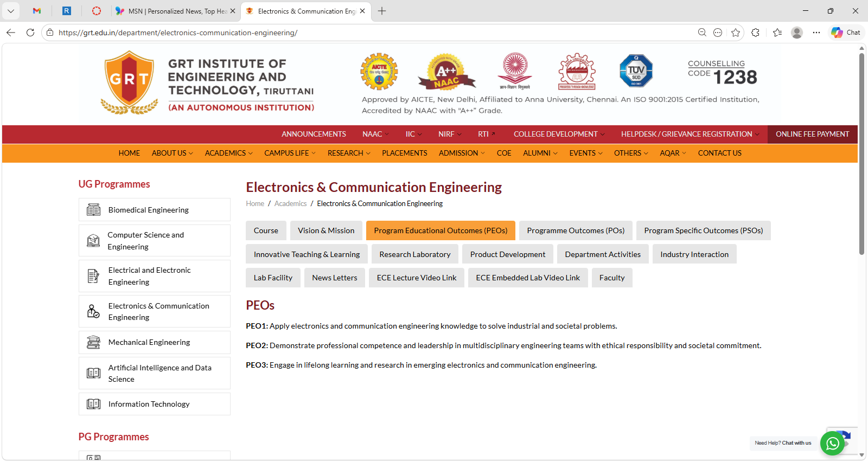Click ONLINE FEE PAYMENT button

812,134
